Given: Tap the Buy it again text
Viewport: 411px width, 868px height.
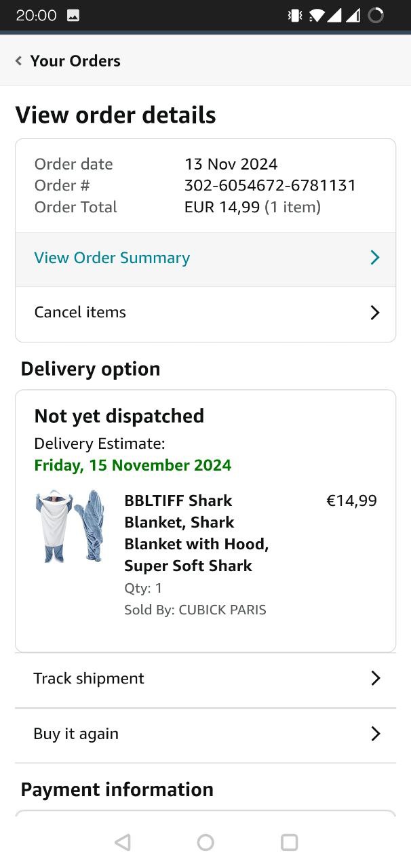Looking at the screenshot, I should (76, 734).
